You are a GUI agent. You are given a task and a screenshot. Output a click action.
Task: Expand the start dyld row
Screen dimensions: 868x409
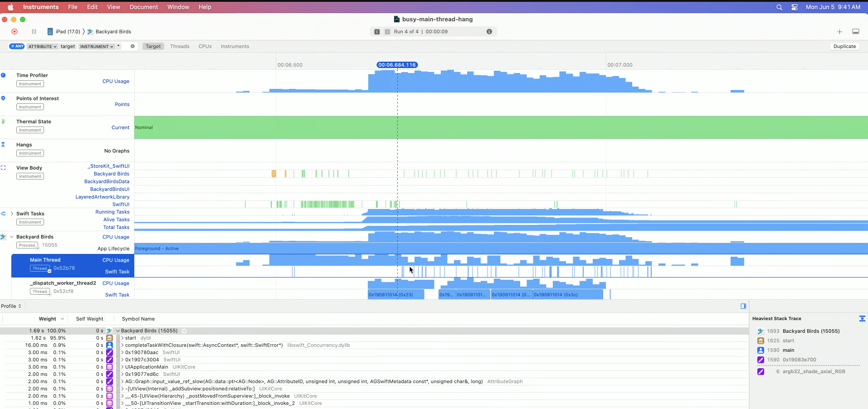pyautogui.click(x=122, y=338)
